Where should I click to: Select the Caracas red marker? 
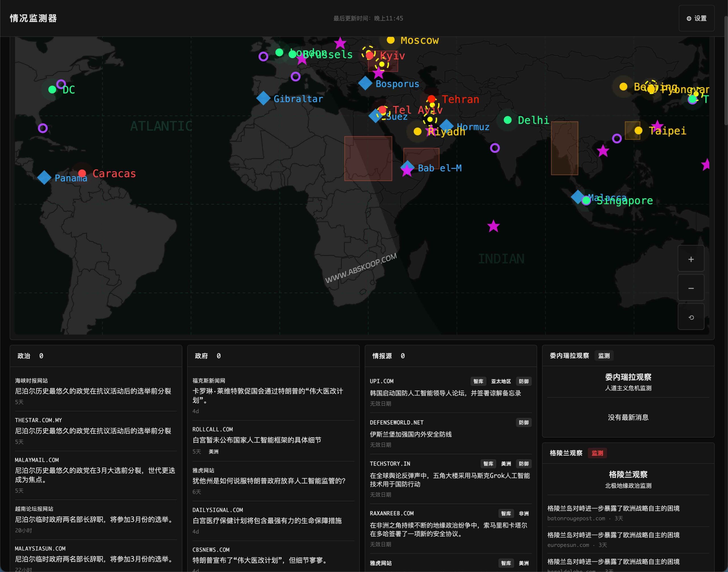pyautogui.click(x=82, y=173)
